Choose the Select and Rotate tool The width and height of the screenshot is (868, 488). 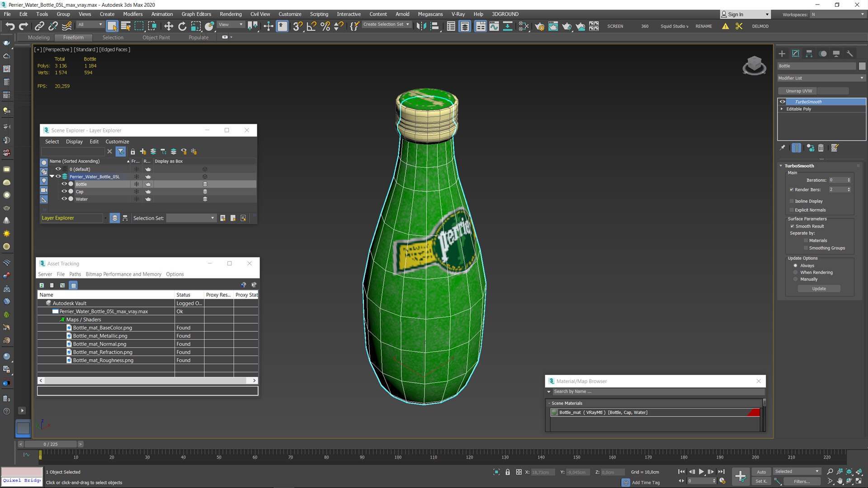tap(182, 26)
